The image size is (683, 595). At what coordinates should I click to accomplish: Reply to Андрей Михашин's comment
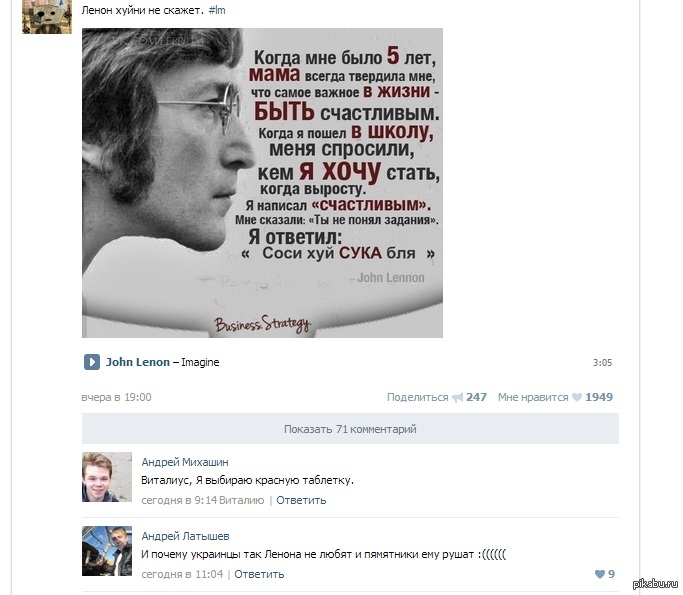click(x=301, y=500)
